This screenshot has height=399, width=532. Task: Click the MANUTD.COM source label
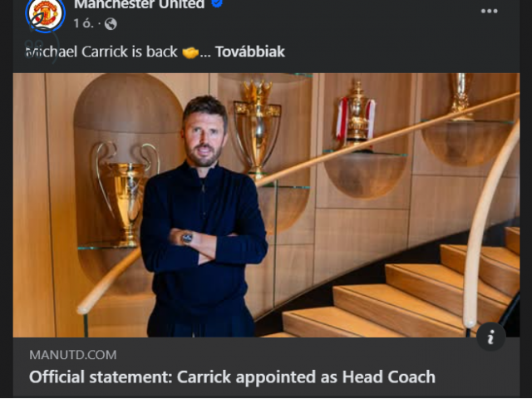73,355
